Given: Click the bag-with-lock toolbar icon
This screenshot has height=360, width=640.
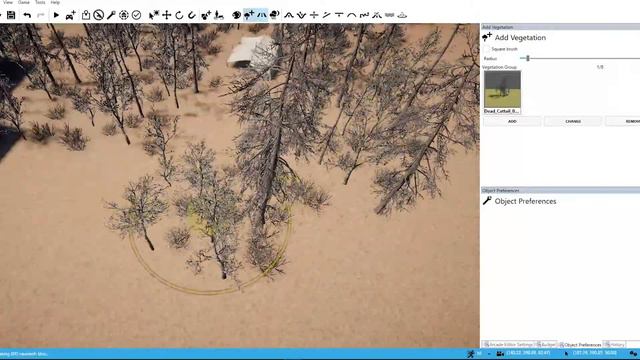Looking at the screenshot, I should [x=86, y=15].
